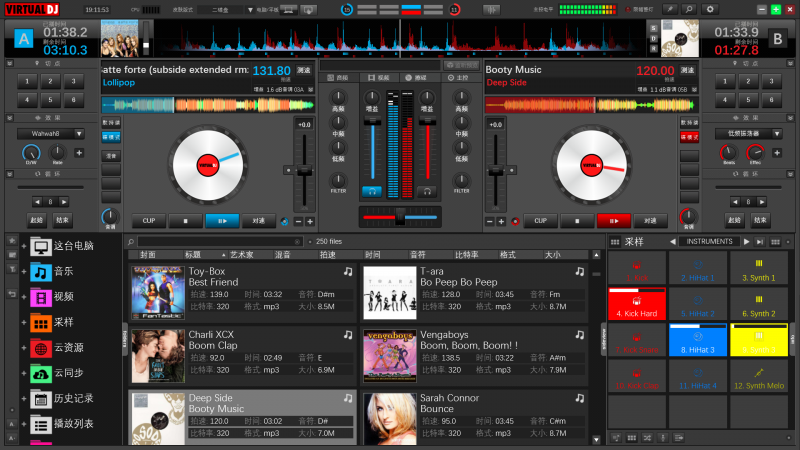Click deck A CUP button
Viewport: 800px width, 450px height.
pyautogui.click(x=148, y=221)
